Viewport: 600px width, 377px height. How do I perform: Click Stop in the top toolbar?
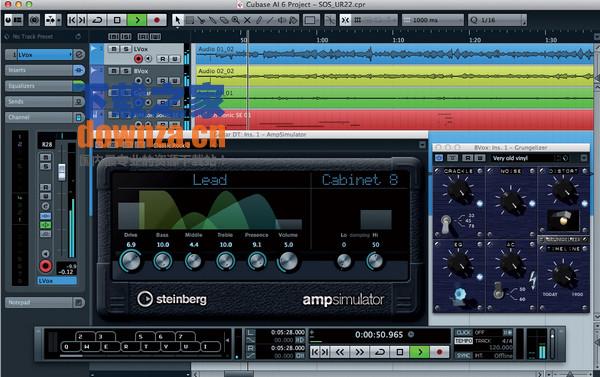click(x=117, y=20)
